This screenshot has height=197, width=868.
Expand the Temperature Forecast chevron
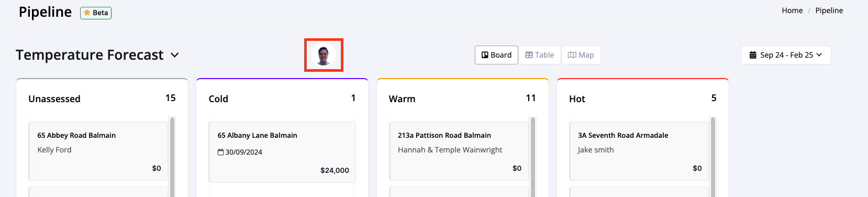[175, 55]
